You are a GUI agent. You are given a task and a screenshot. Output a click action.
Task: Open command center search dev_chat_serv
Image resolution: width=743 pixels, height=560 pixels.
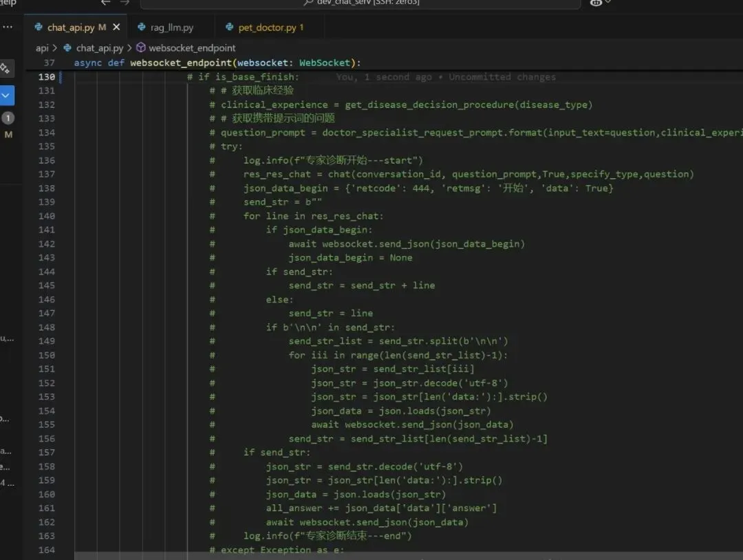(x=360, y=3)
